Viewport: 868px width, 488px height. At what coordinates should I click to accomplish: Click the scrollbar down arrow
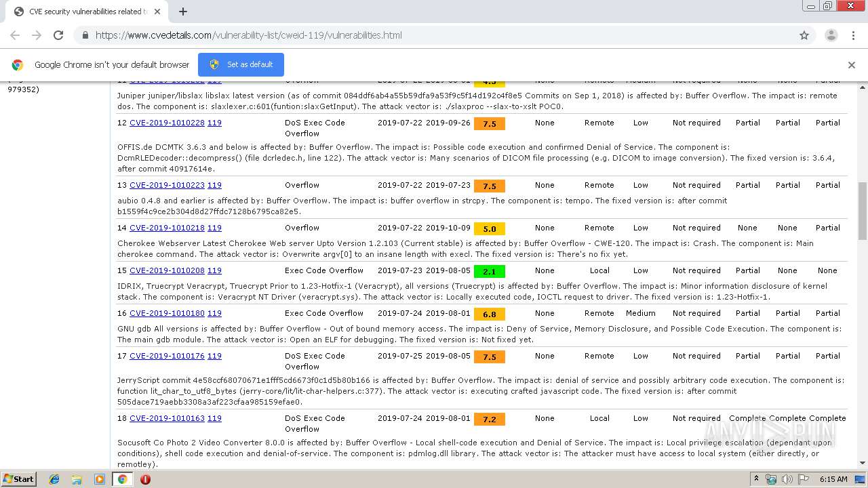pos(863,464)
